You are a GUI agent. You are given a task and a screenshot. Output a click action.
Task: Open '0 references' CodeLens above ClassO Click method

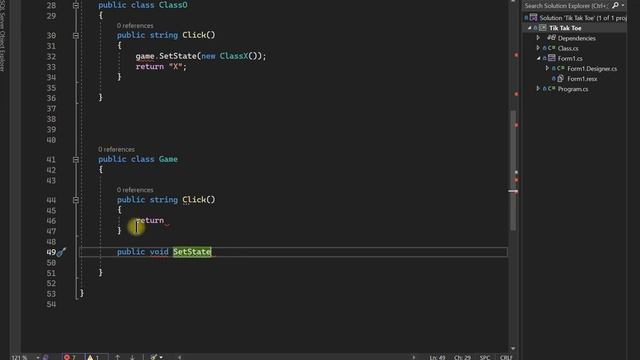pyautogui.click(x=135, y=26)
